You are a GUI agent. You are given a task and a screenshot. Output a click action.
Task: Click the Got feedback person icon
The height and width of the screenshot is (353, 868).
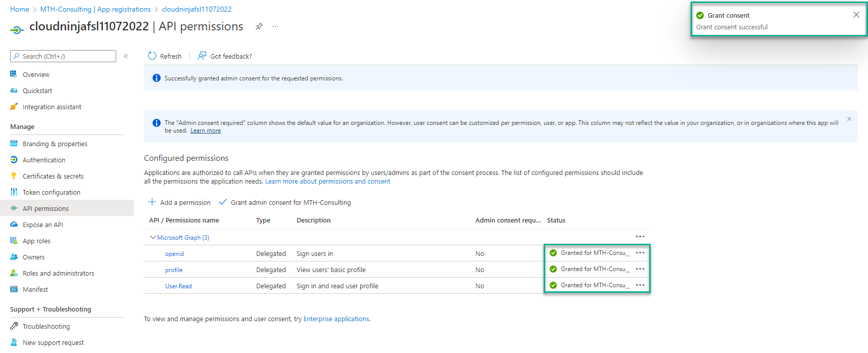coord(202,56)
